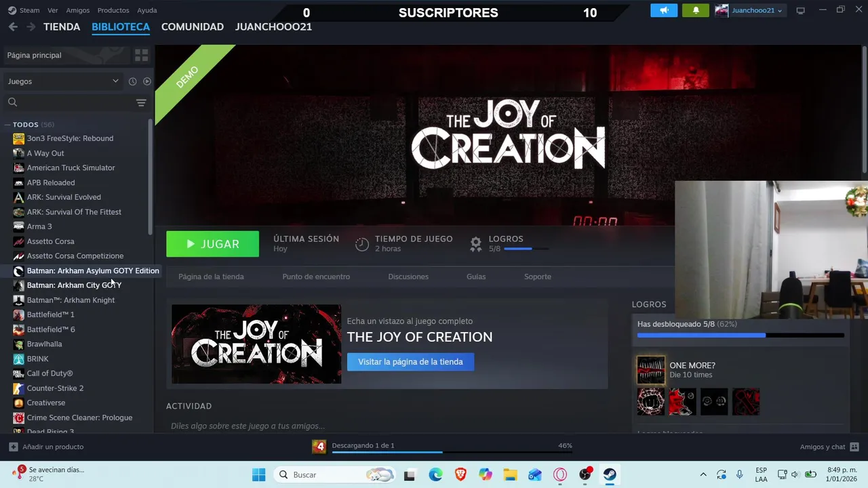The image size is (868, 488).
Task: Go to the TIENDA tab
Action: click(62, 27)
